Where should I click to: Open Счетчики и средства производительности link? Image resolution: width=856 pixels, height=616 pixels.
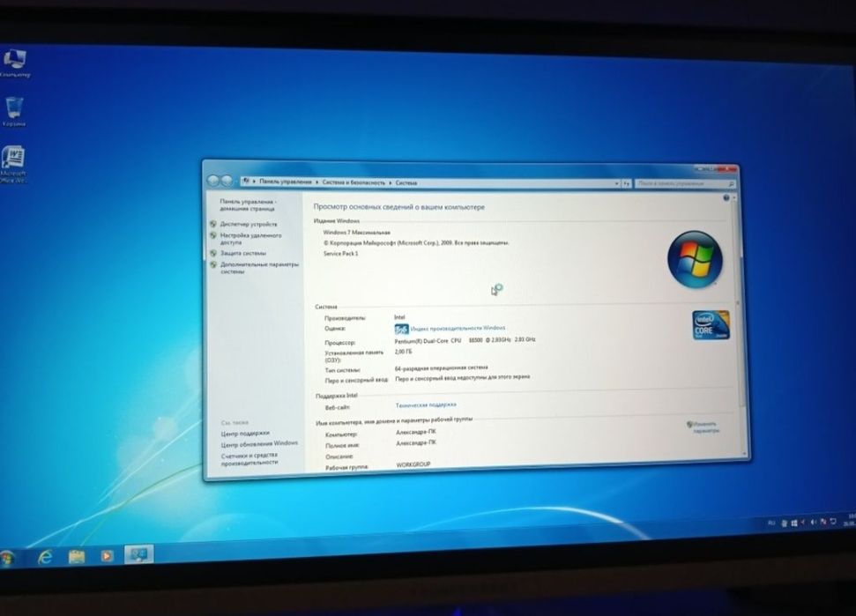point(249,459)
